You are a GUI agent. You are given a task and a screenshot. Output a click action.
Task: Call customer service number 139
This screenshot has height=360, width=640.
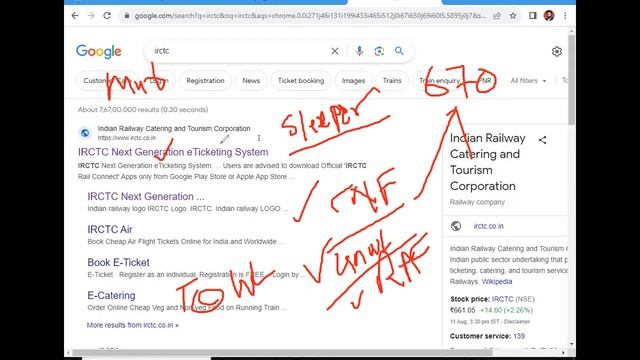point(519,336)
